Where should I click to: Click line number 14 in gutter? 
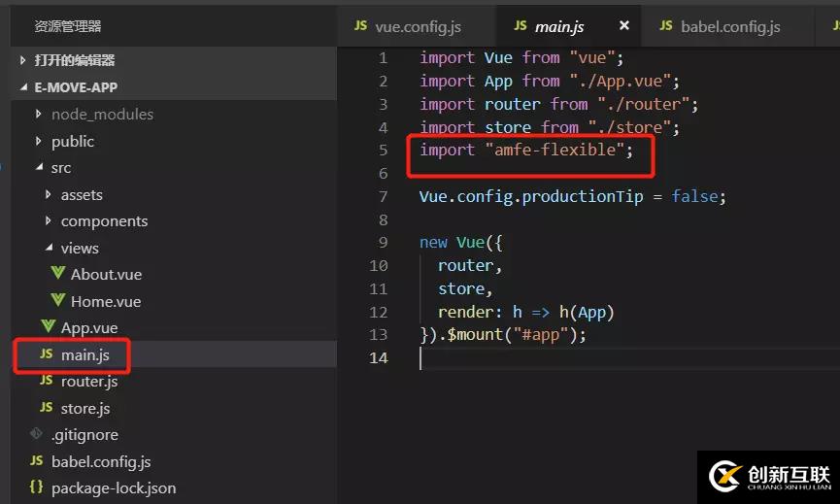pos(378,357)
